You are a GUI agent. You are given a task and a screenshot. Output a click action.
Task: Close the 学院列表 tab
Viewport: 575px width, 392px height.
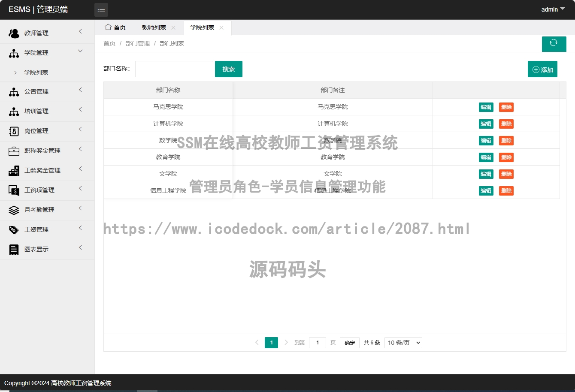[x=221, y=27]
